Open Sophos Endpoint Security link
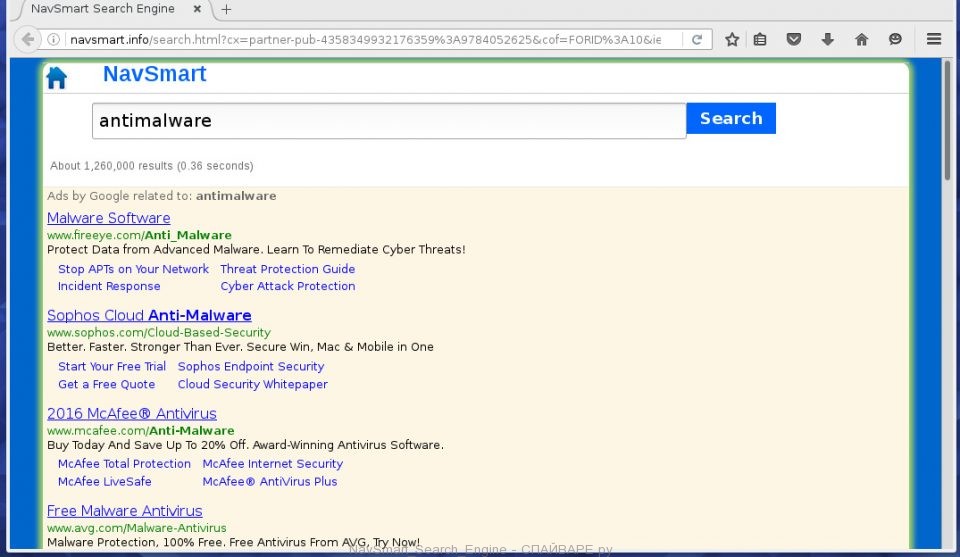 tap(251, 367)
